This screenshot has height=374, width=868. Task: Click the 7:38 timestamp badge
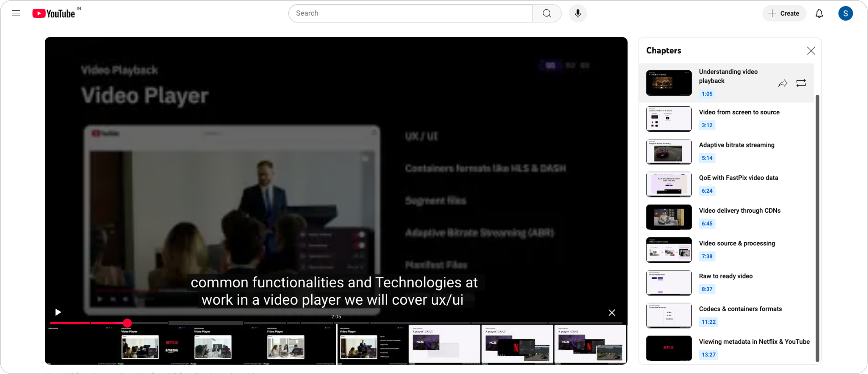click(x=707, y=256)
